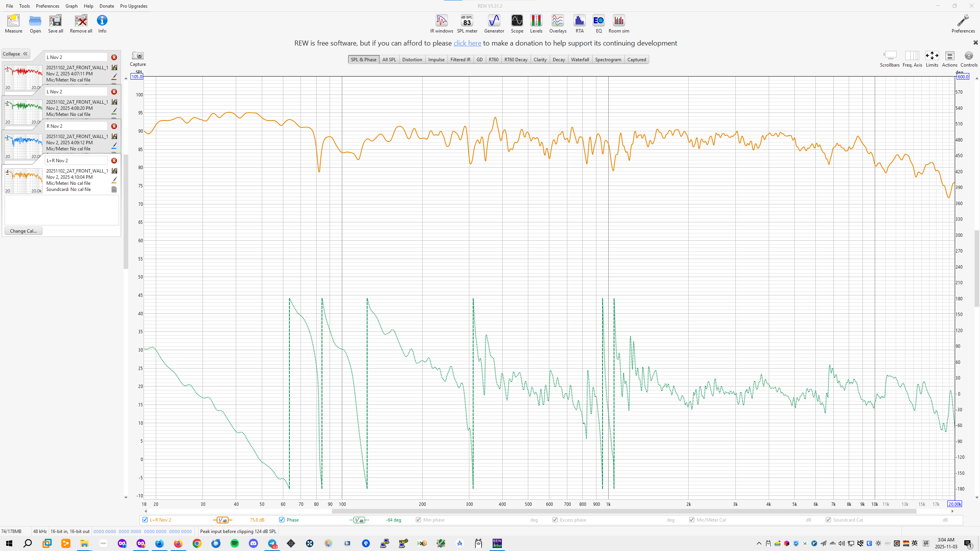Collapse the measurements panel
This screenshot has height=551, width=980.
point(16,54)
